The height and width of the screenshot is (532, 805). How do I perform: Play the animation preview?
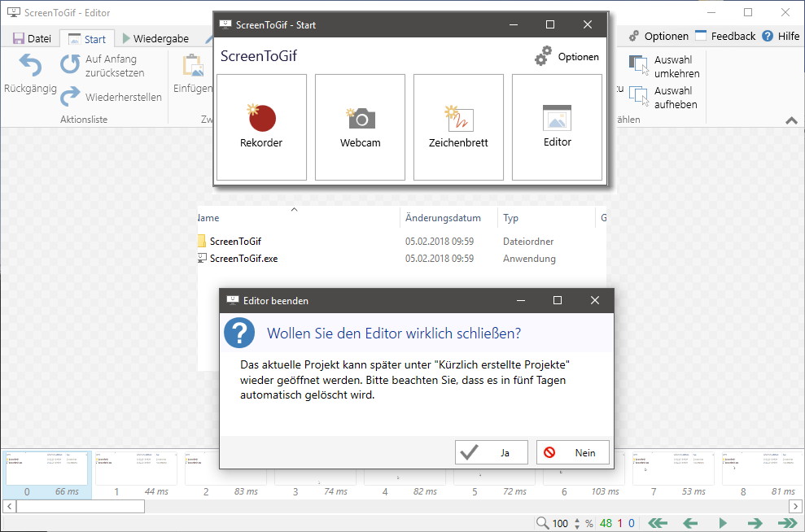click(x=723, y=523)
